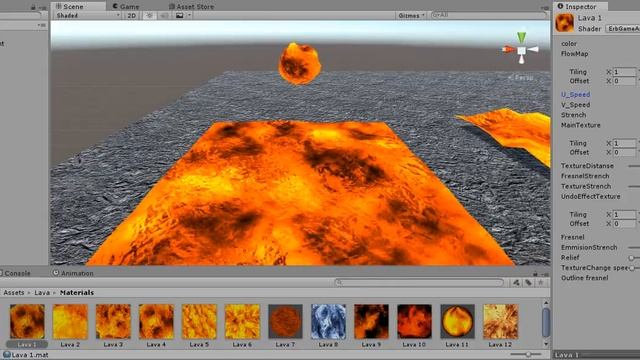Adjust the thumbnail size slider in Project panel
The height and width of the screenshot is (360, 640).
pos(528,354)
